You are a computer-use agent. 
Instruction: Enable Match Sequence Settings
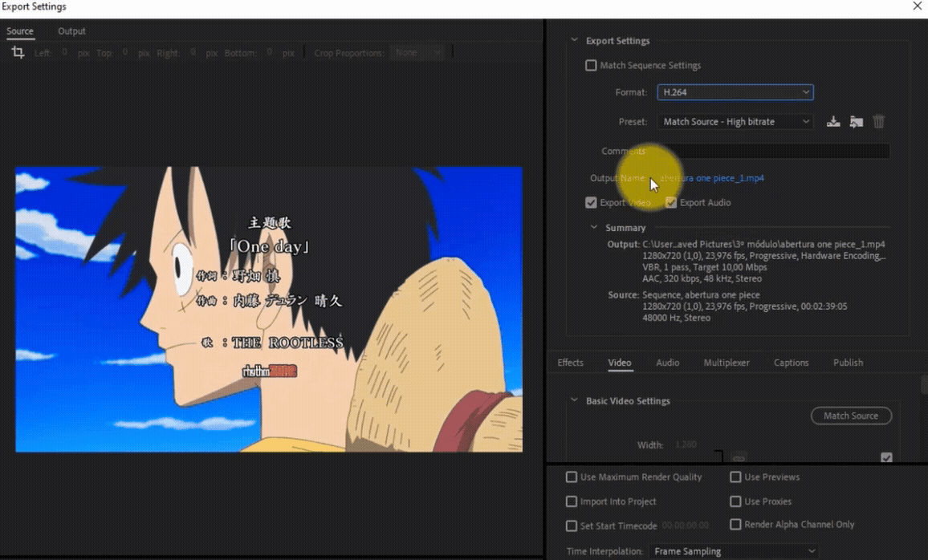591,65
